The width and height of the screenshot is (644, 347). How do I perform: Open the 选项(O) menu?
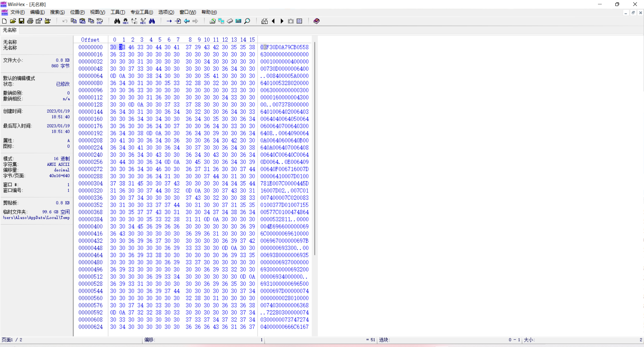(166, 12)
